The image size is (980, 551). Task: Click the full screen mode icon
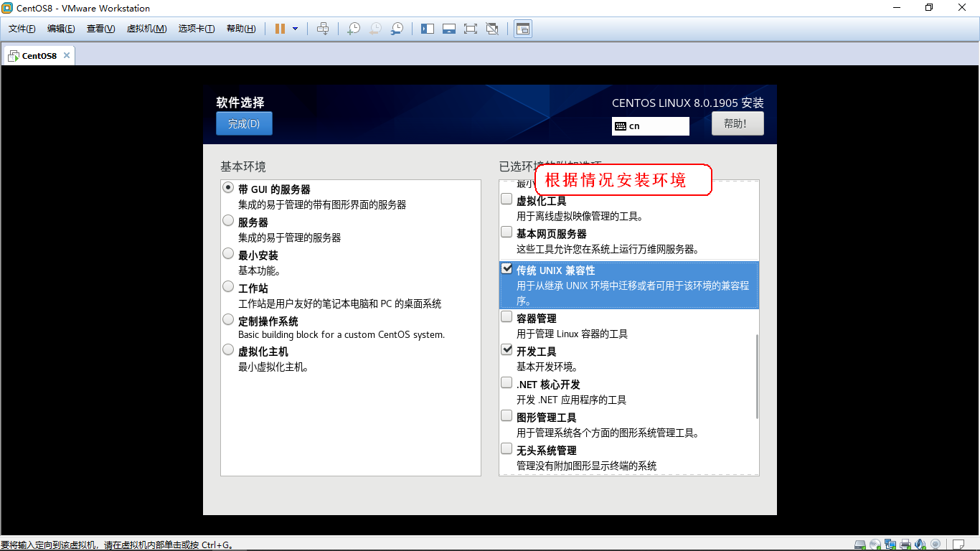[x=471, y=29]
